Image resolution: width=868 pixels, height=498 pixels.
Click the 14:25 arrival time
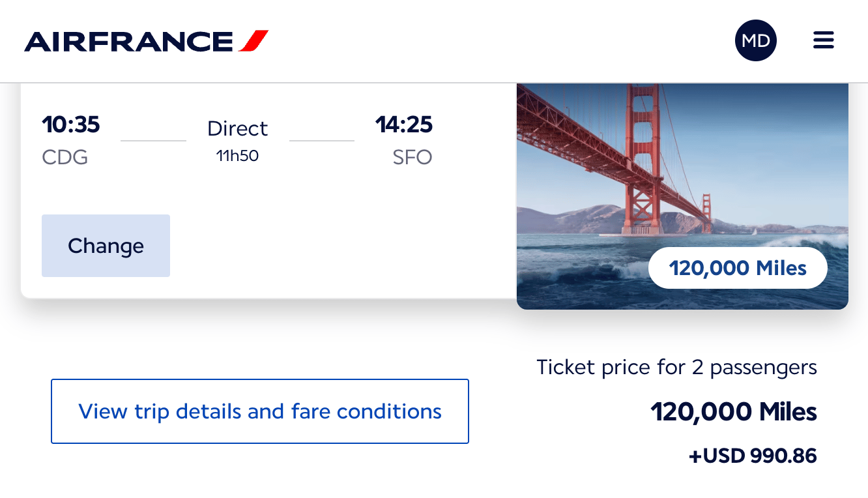(x=403, y=124)
